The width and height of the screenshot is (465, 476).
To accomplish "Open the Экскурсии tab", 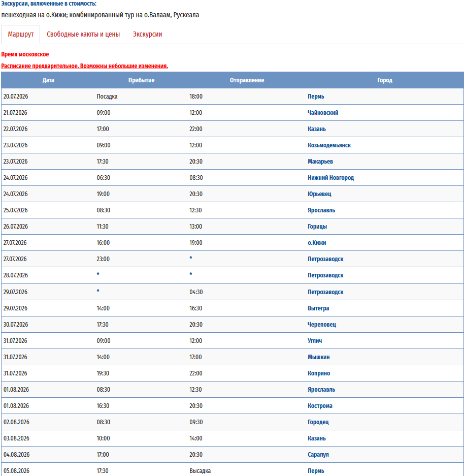I will coord(147,35).
